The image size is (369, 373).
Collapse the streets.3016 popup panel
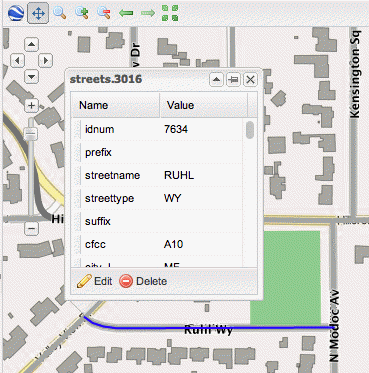(x=216, y=80)
